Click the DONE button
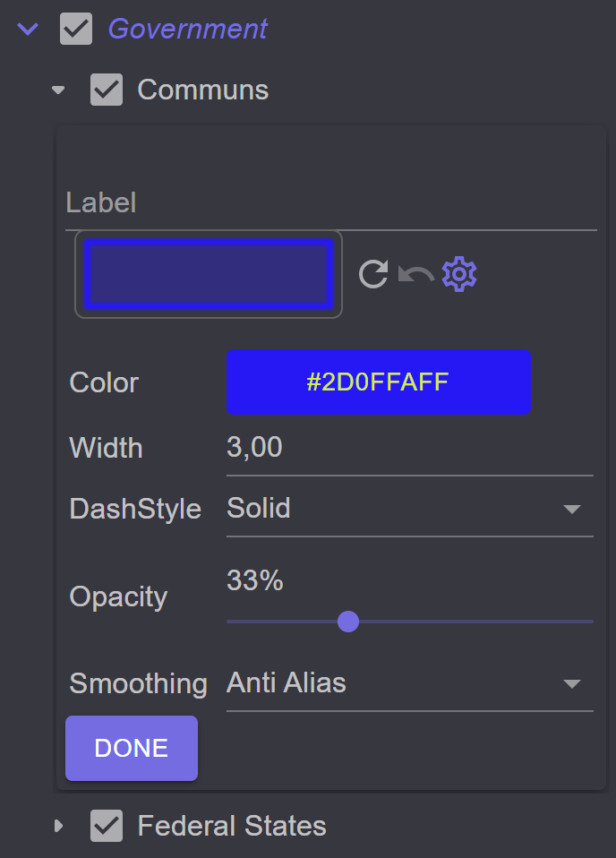Image resolution: width=616 pixels, height=858 pixels. (132, 748)
